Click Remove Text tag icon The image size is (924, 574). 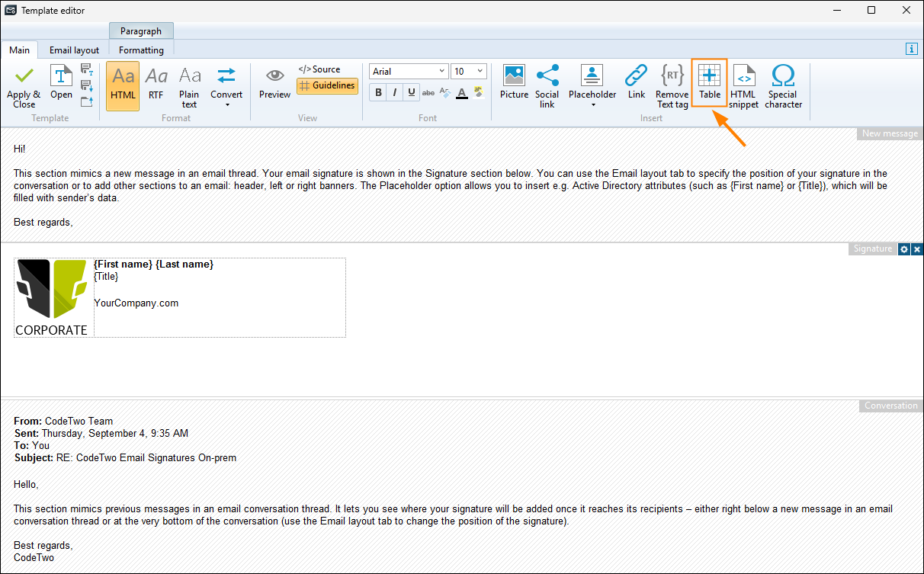[672, 85]
